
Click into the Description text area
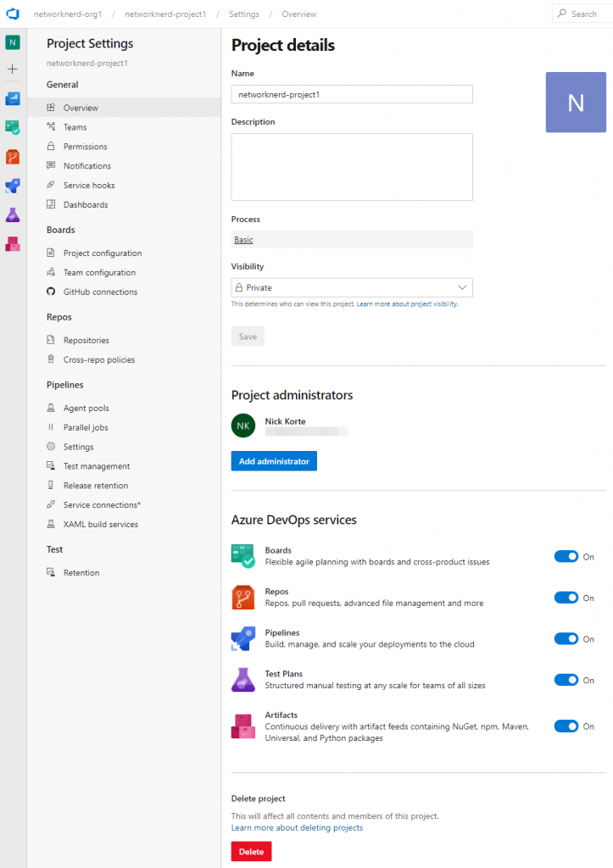click(x=352, y=167)
